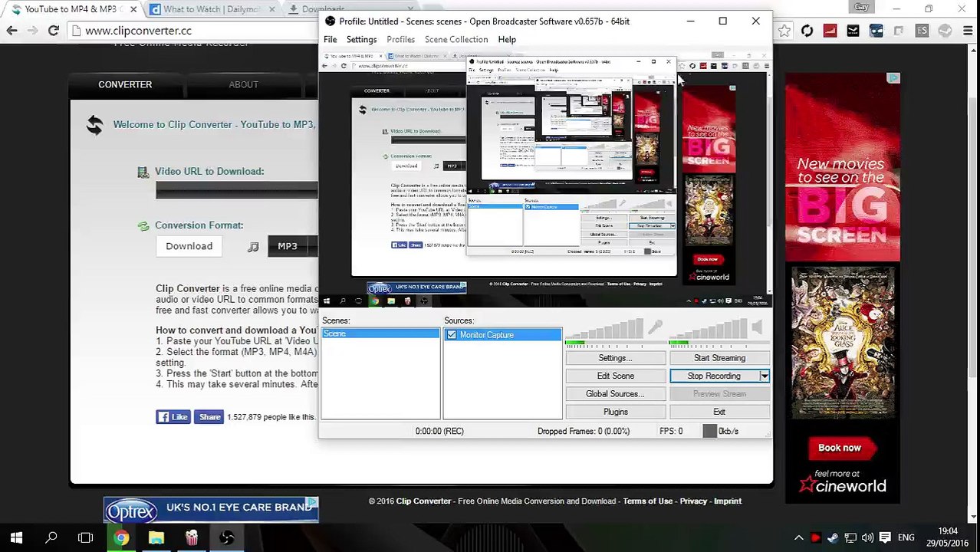The width and height of the screenshot is (980, 552).
Task: Open Global Sources... dialog
Action: [x=615, y=394]
